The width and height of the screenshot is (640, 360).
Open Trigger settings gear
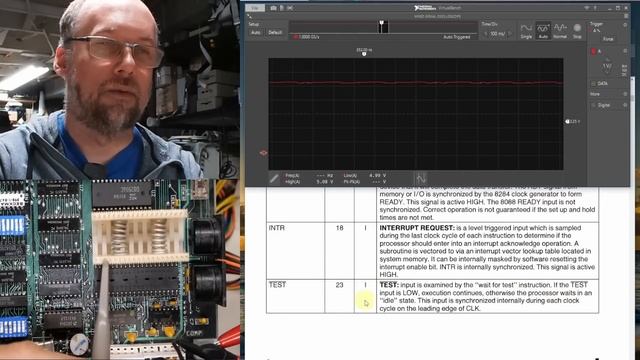pyautogui.click(x=625, y=25)
